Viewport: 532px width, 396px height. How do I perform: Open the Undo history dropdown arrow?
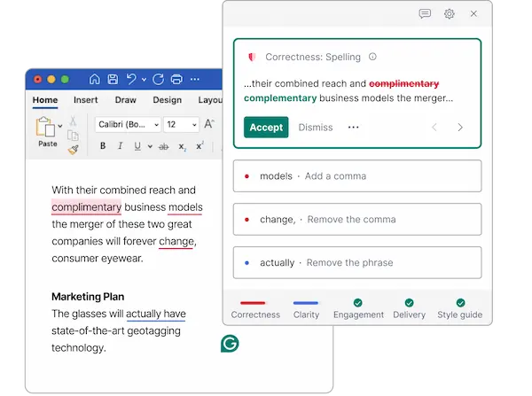click(x=144, y=80)
